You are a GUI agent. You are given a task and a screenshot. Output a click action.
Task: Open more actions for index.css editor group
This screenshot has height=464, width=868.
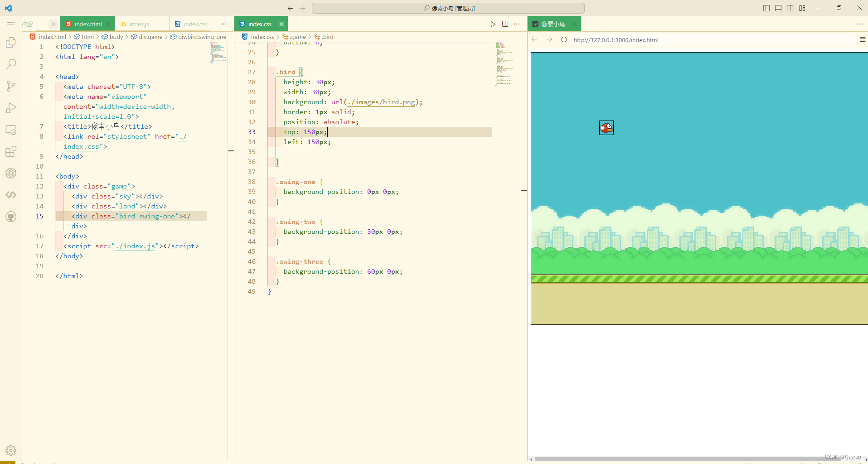pos(517,24)
